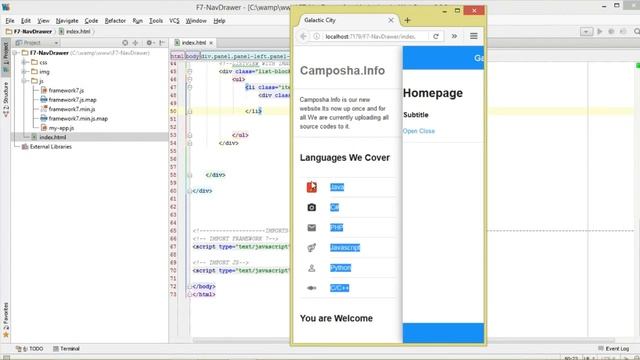Viewport: 640px width, 360px height.
Task: Close the index.html editor tab
Action: 211,42
